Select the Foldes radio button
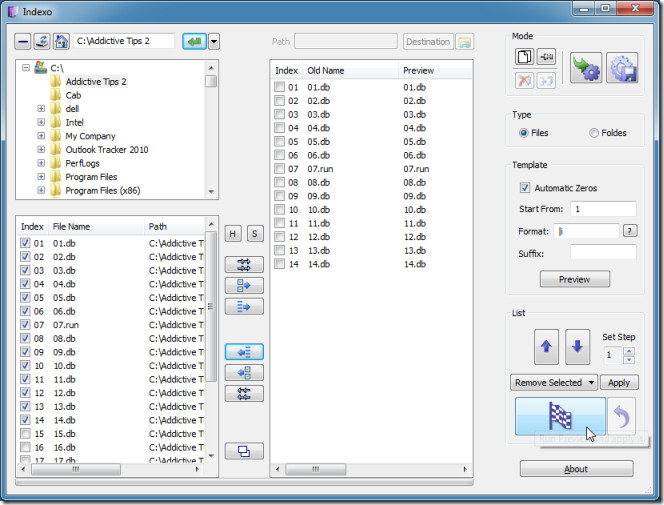Image resolution: width=664 pixels, height=505 pixels. point(594,133)
